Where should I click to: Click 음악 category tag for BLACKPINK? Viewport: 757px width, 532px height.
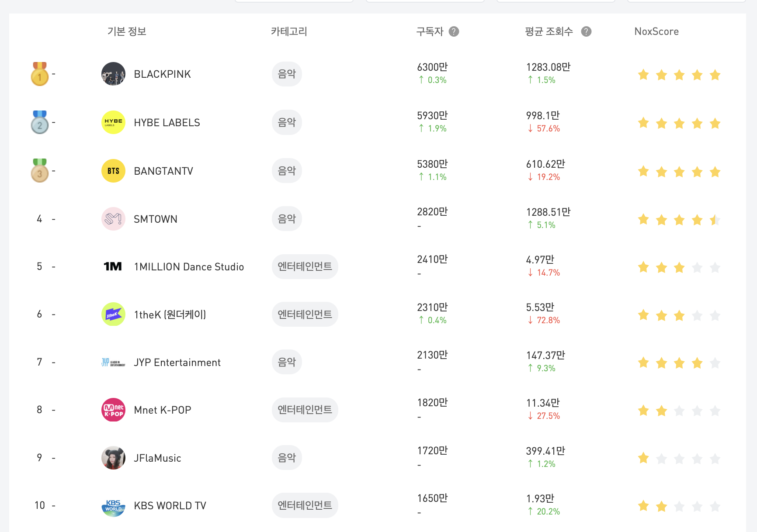(287, 74)
